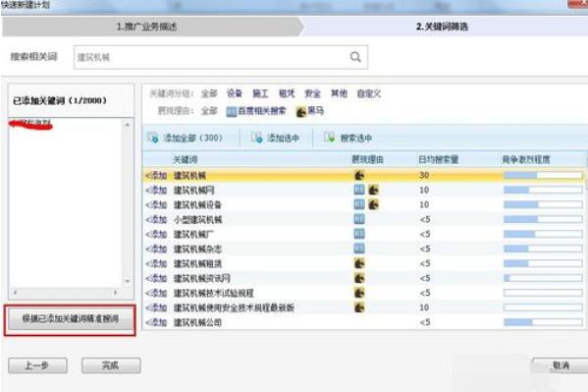Screen dimensions: 588x392
Task: Click the added-keywords list scroll down arrow
Action: [x=128, y=281]
